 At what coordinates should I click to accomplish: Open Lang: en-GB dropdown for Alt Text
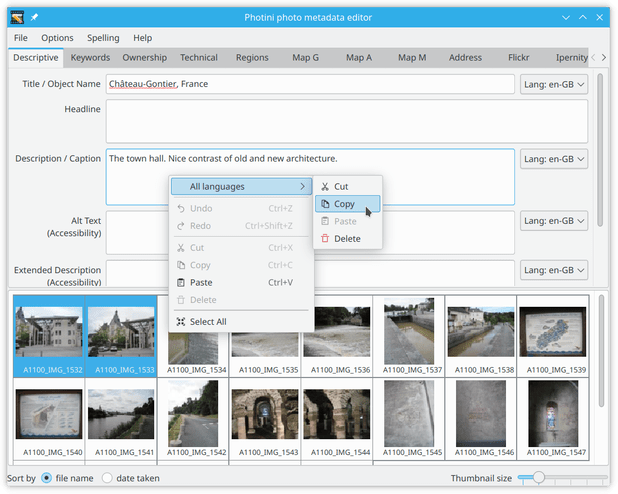[x=554, y=221]
